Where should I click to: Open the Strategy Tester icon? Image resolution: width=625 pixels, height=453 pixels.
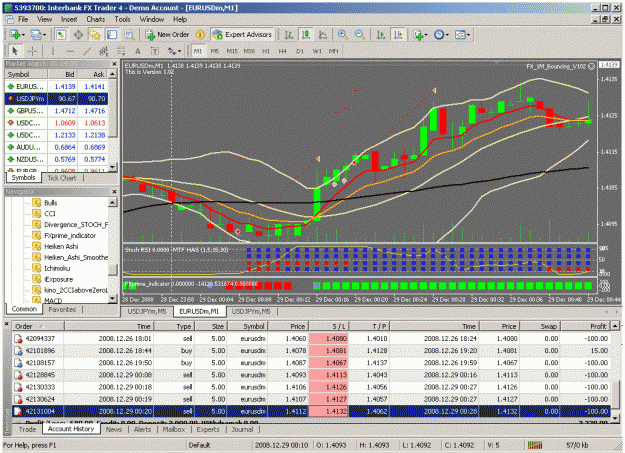[129, 35]
